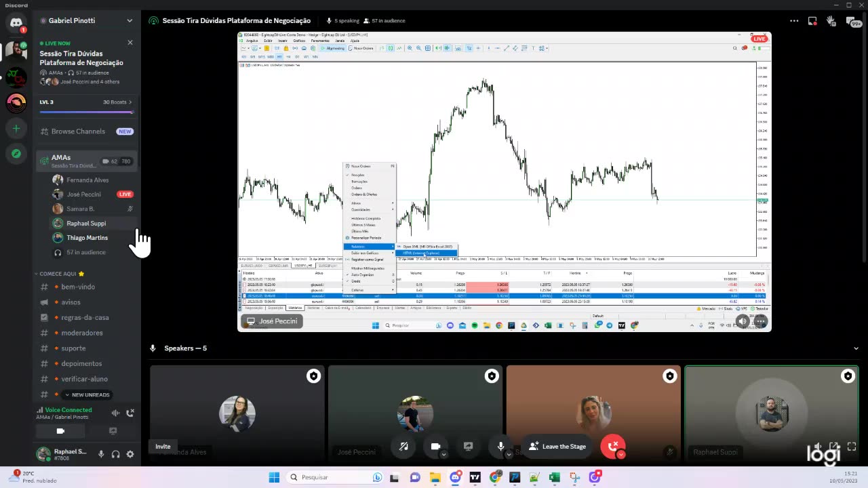Disconnect from voice via the Voice Connected phone icon
The image size is (868, 488).
click(x=130, y=413)
